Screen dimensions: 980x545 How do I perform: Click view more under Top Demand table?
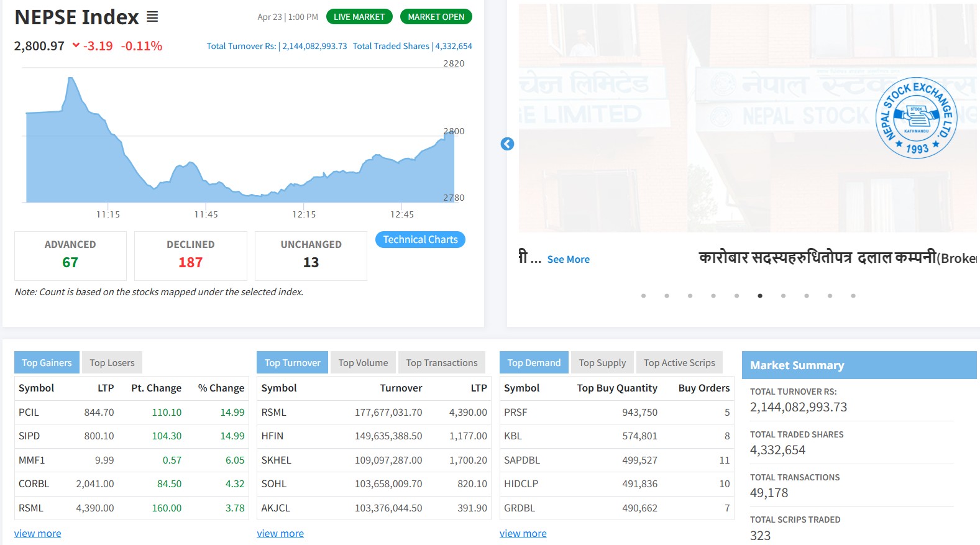pyautogui.click(x=523, y=533)
